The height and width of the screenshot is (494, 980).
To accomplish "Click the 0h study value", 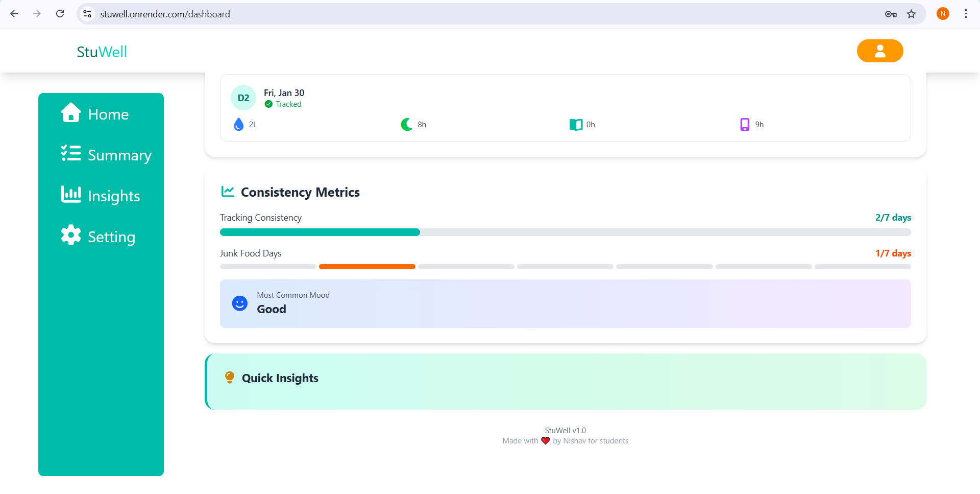I will (x=591, y=125).
